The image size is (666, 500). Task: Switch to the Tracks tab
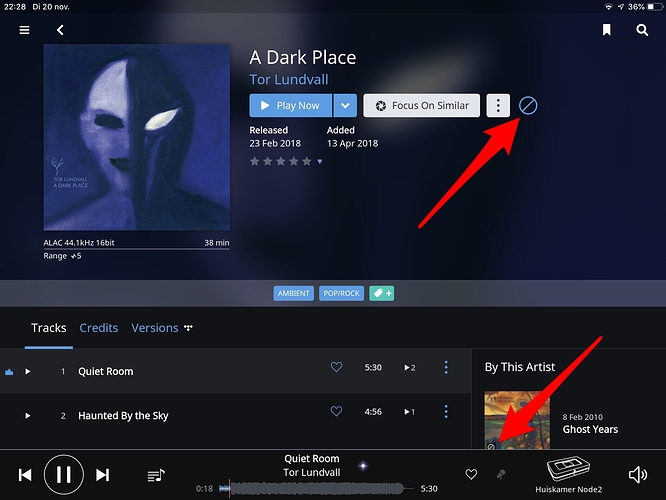pyautogui.click(x=49, y=328)
